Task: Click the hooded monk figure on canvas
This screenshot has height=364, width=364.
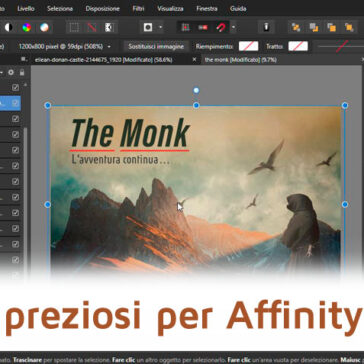Action: 300,230
